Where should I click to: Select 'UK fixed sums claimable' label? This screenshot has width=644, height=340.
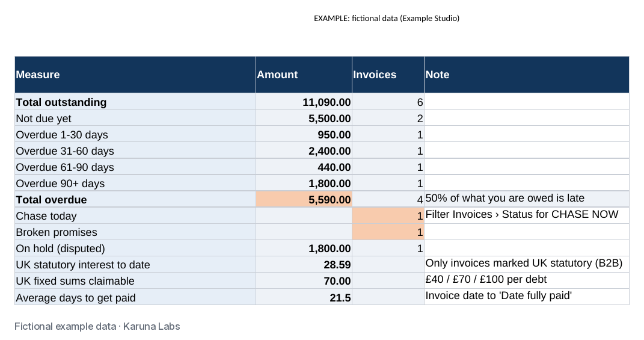coord(135,280)
